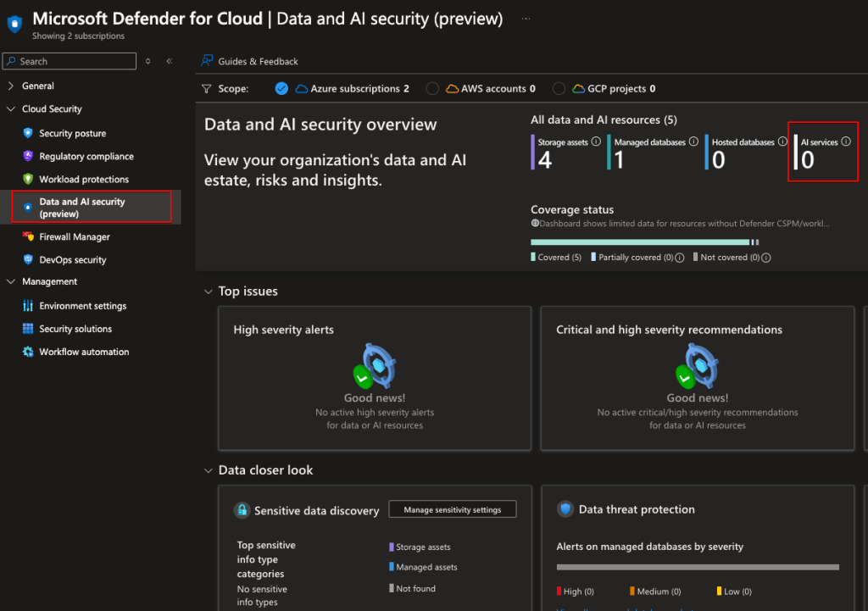Open Environment settings under Management

tap(81, 305)
